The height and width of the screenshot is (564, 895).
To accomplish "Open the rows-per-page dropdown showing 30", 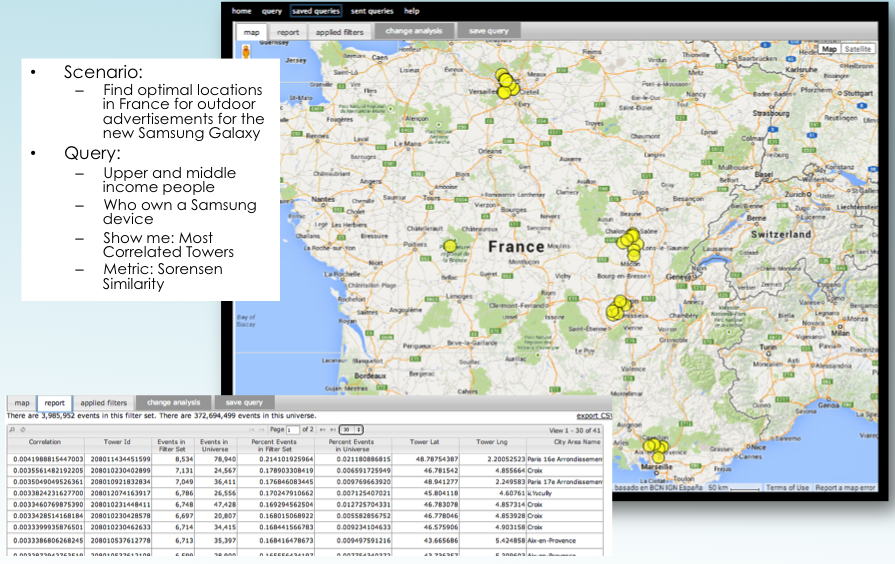I will 351,430.
